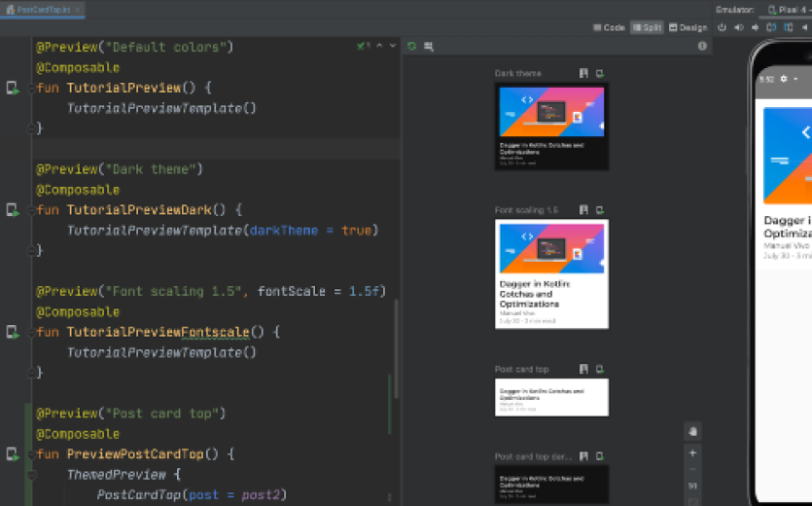This screenshot has width=812, height=506.
Task: Jump to next highlighted problem down arrow
Action: click(x=393, y=46)
